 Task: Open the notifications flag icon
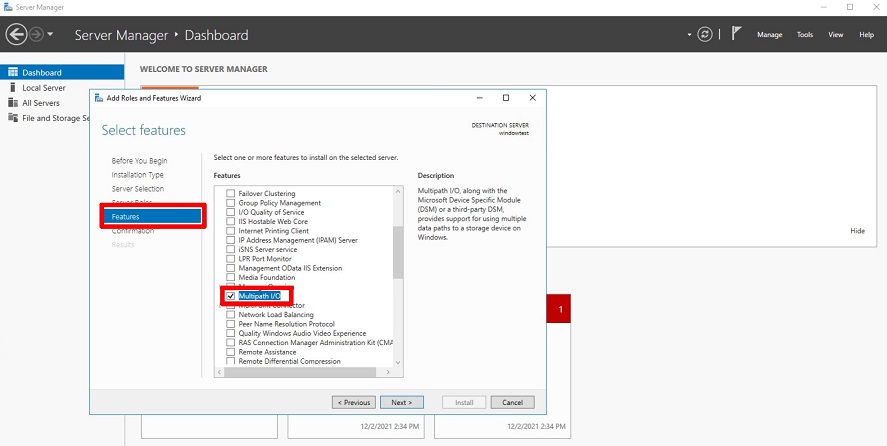[736, 34]
